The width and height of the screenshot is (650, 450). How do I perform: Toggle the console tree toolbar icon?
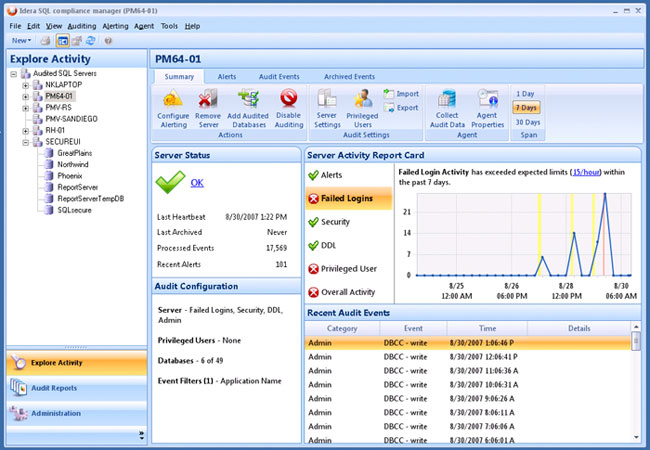pos(63,41)
